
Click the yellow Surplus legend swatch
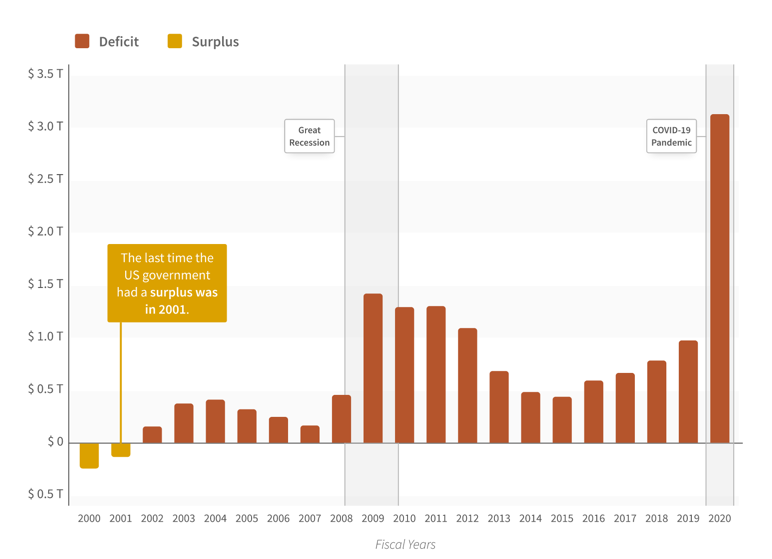click(175, 41)
